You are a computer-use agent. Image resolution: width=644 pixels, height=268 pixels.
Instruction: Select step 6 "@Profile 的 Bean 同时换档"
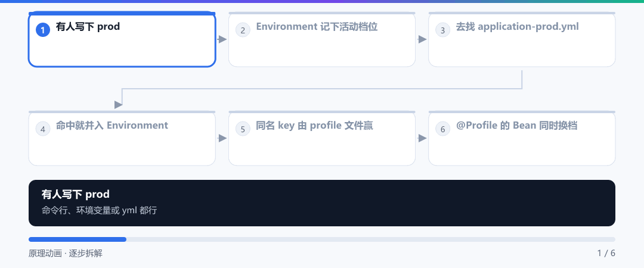click(x=522, y=138)
